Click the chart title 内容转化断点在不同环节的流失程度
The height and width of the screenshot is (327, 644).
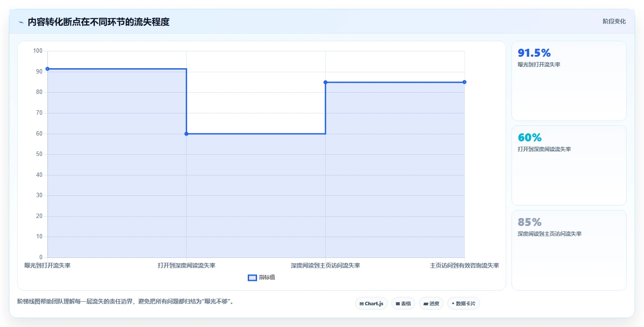(98, 22)
